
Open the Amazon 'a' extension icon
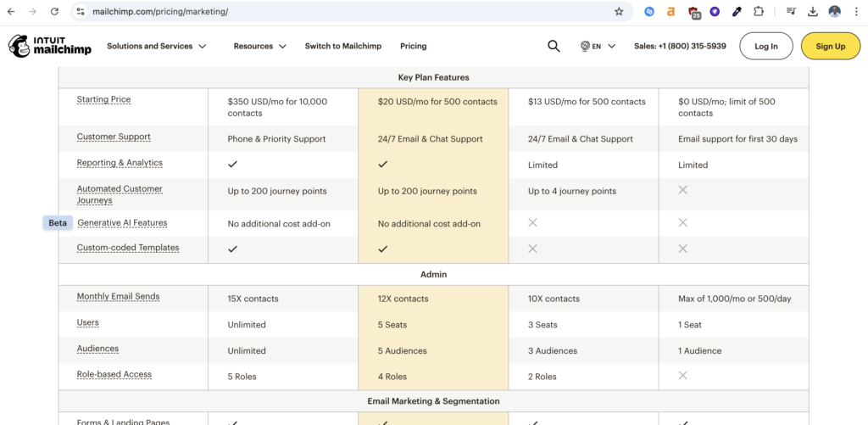671,12
